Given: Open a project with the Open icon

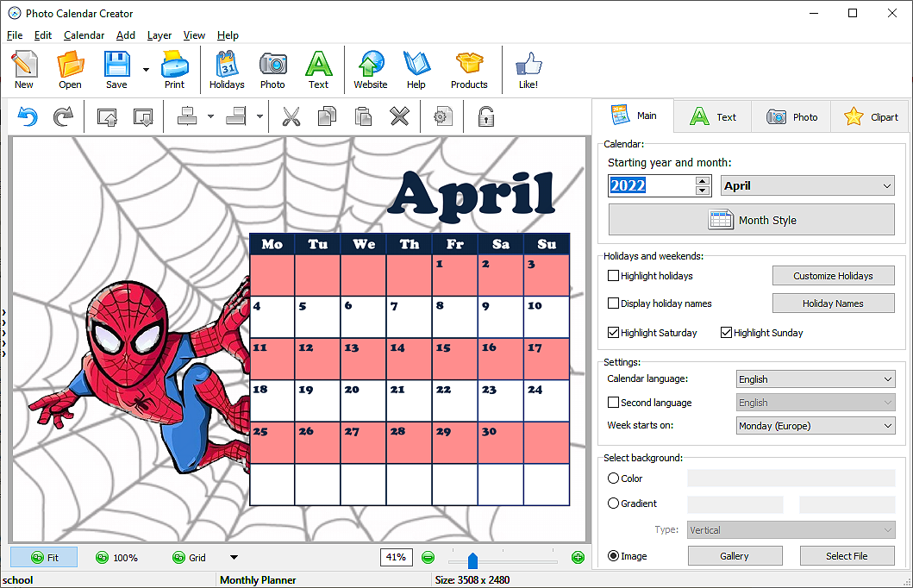Looking at the screenshot, I should [70, 70].
